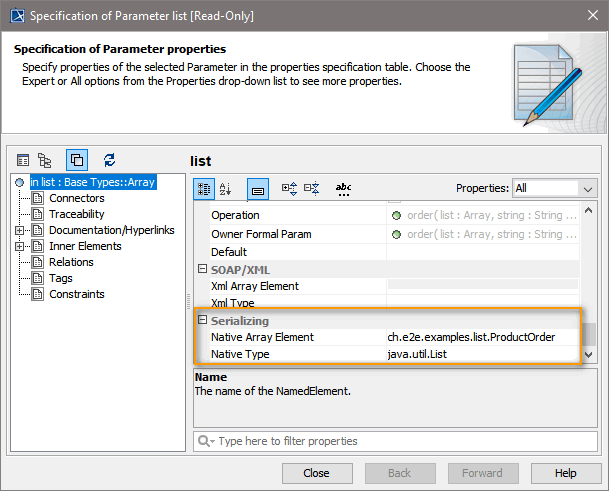
Task: Toggle the highlighted third icon above the tree
Action: 77,160
